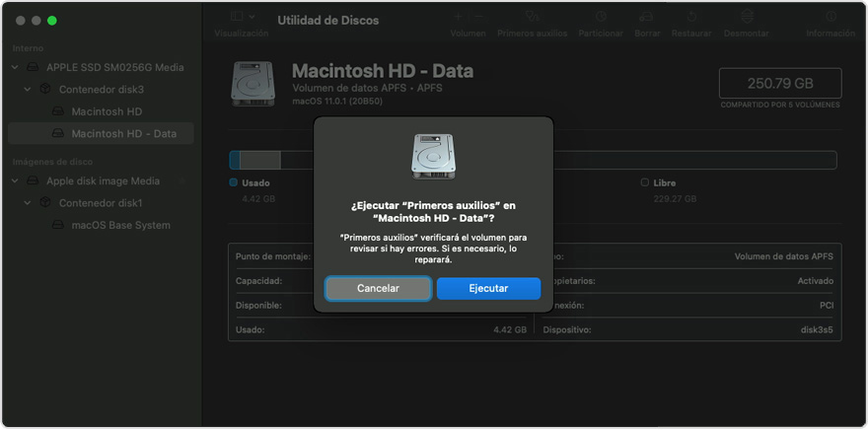Collapse the Apple disk image Media tree
Image resolution: width=868 pixels, height=430 pixels.
tap(15, 181)
